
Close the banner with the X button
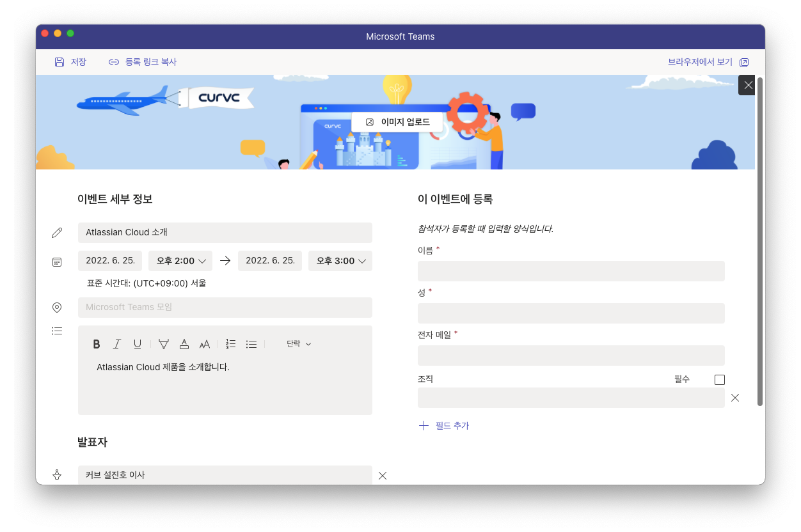click(749, 85)
